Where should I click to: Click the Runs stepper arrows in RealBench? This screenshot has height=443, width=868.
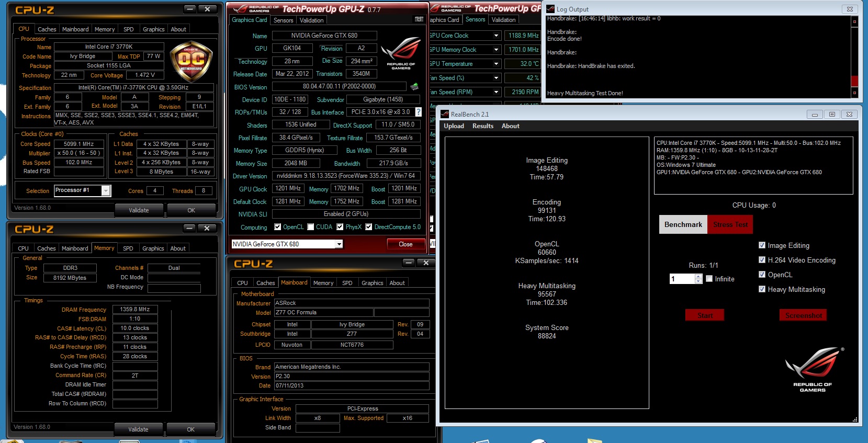tap(698, 279)
